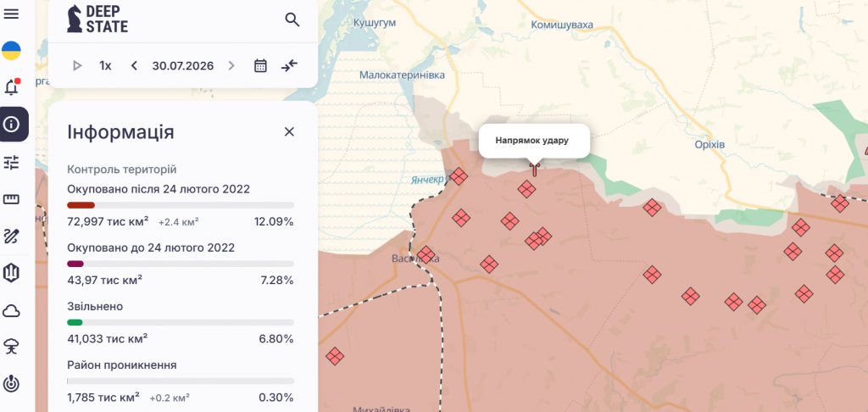Open the radar range tool icon
The image size is (868, 412).
11,383
